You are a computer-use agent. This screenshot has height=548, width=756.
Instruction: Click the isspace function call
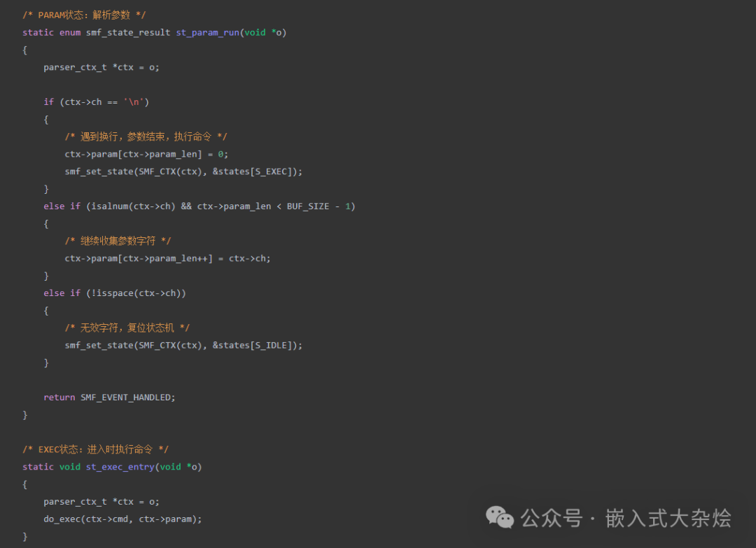click(115, 293)
